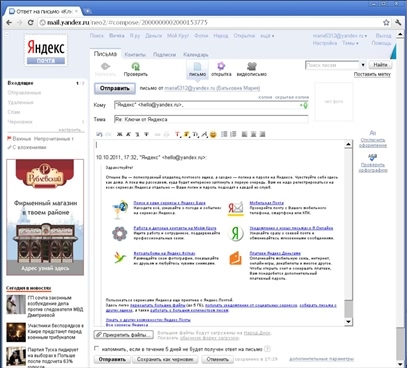Select the открытка postcard icon
The width and height of the screenshot is (407, 368).
(221, 66)
